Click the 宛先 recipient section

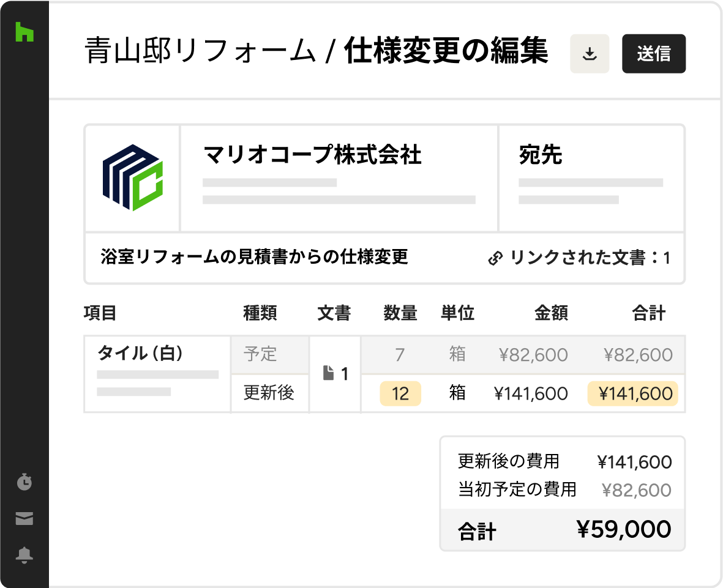pos(540,155)
